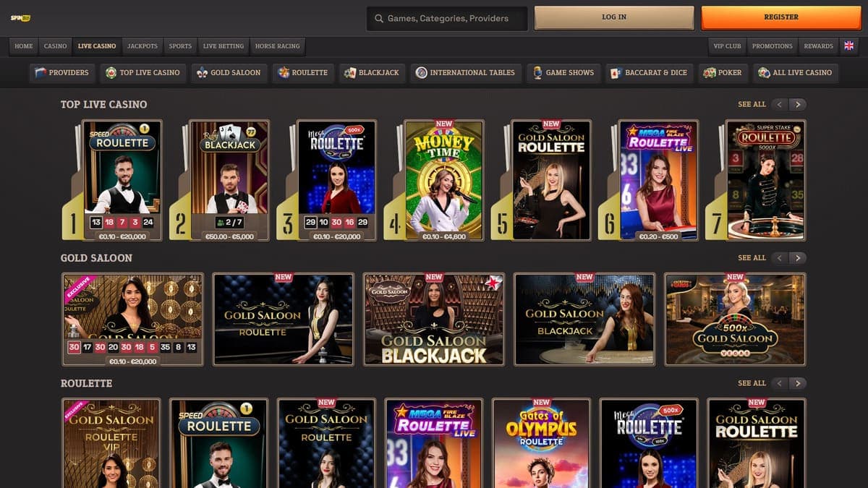
Task: Click the Games, Categories, Providers search field
Action: [448, 18]
